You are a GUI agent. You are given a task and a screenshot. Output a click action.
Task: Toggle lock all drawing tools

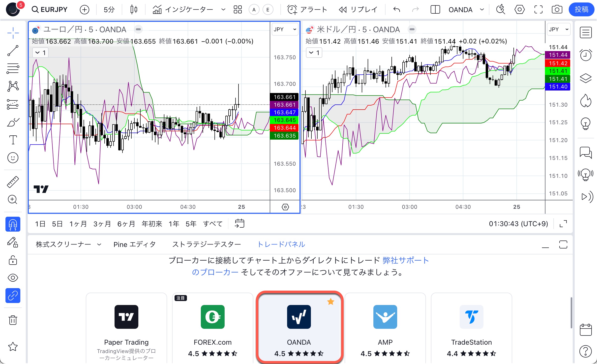(13, 260)
